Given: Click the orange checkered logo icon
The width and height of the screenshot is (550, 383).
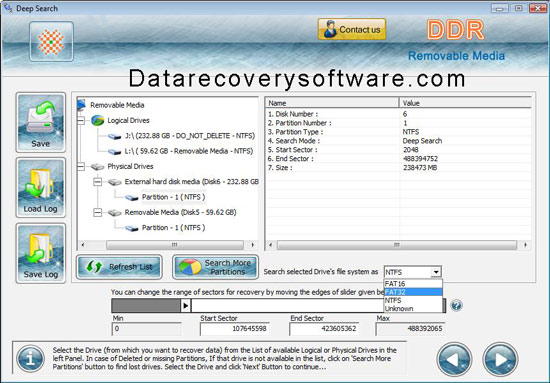Looking at the screenshot, I should pos(52,41).
